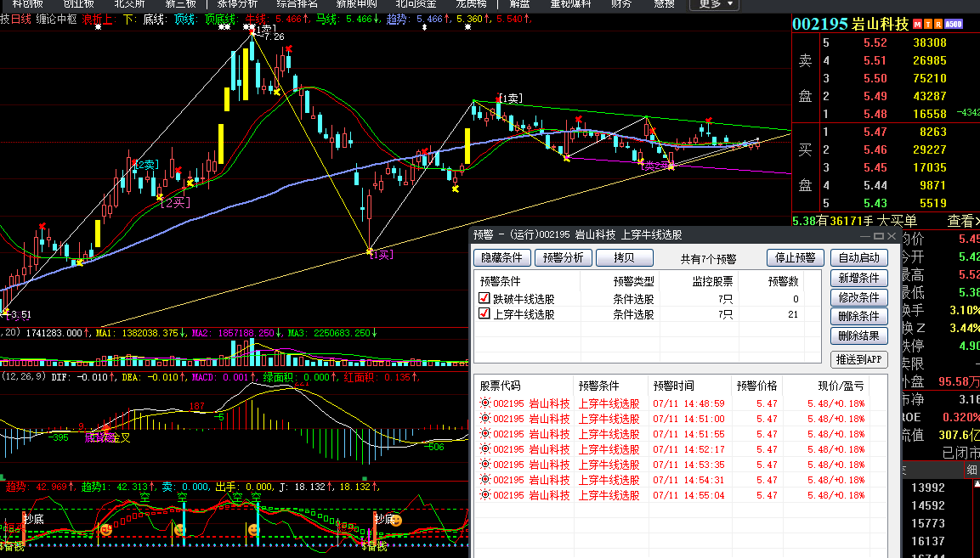Click the 拷贝 button
This screenshot has width=980, height=558.
tap(625, 257)
